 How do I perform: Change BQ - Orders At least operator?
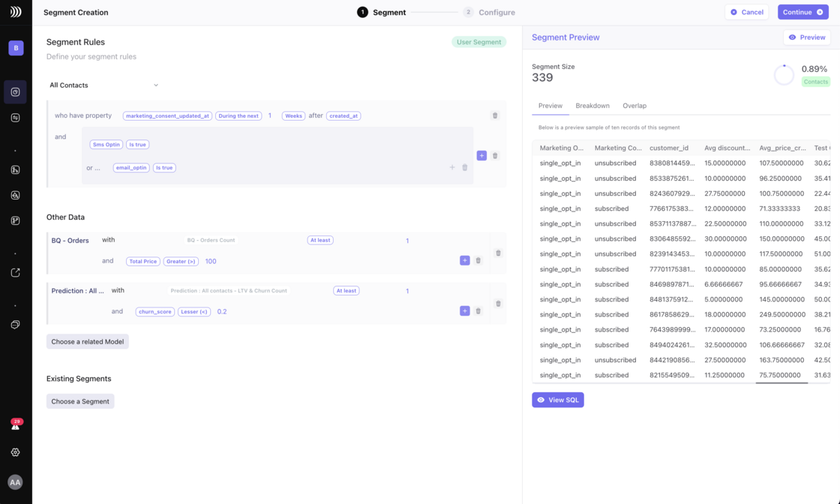tap(320, 240)
